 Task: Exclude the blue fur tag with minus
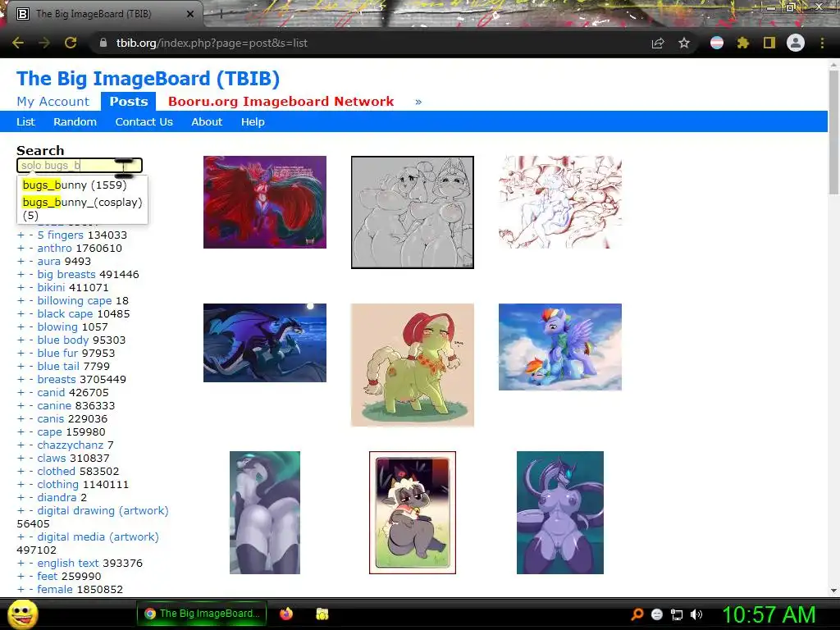(31, 353)
